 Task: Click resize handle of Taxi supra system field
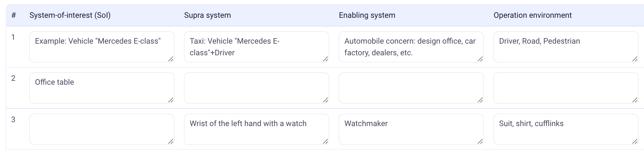[326, 59]
